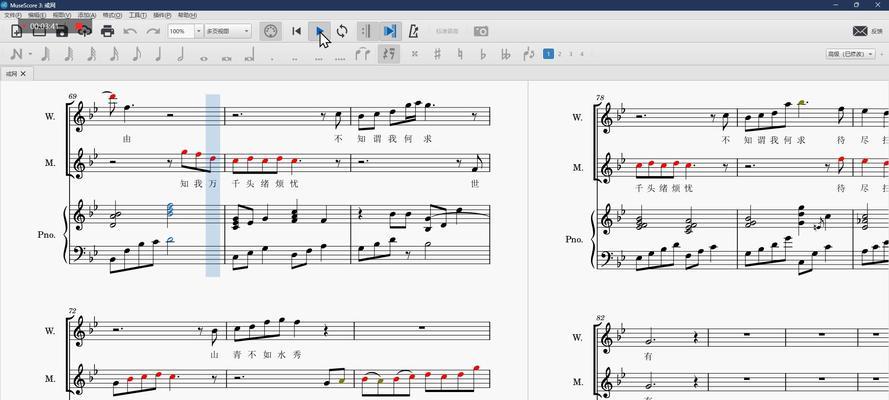
Task: Toggle pan score during playback
Action: [390, 31]
